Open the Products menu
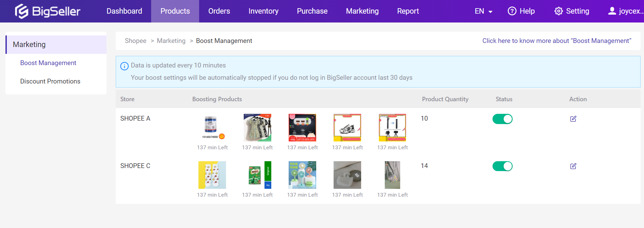Image resolution: width=644 pixels, height=228 pixels. tap(175, 11)
